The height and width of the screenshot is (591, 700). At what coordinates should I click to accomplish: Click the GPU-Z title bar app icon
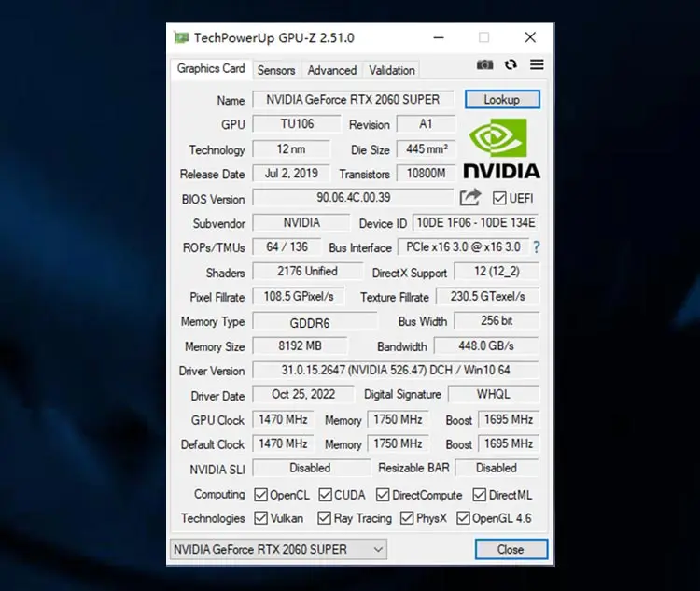point(181,37)
